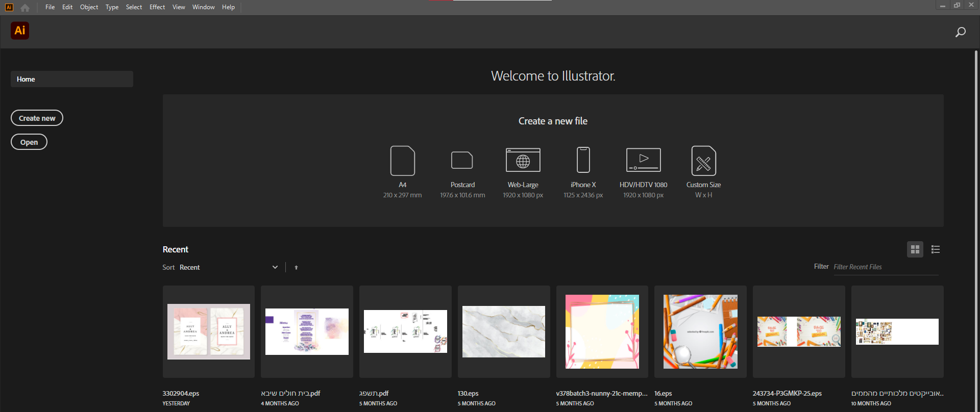Viewport: 980px width, 412px height.
Task: Open the Custom Size preset icon
Action: point(703,161)
